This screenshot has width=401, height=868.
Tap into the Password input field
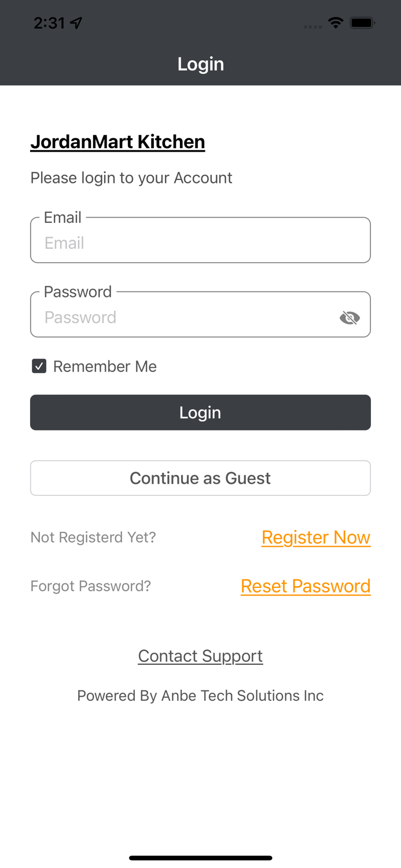(185, 317)
